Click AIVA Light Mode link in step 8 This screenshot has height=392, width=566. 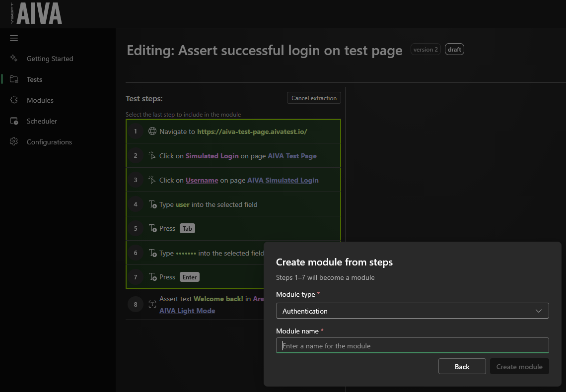pos(187,311)
